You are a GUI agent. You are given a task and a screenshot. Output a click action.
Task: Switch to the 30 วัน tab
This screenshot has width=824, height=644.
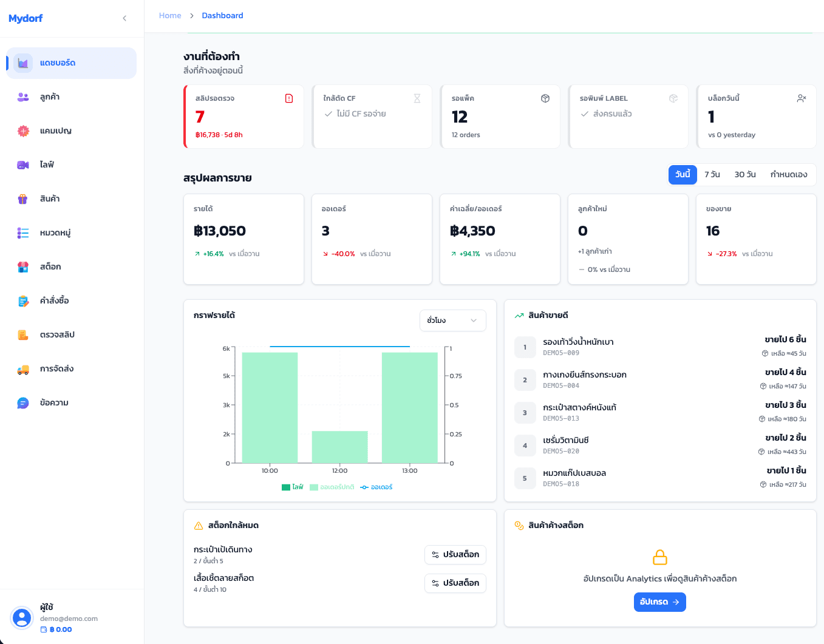745,175
